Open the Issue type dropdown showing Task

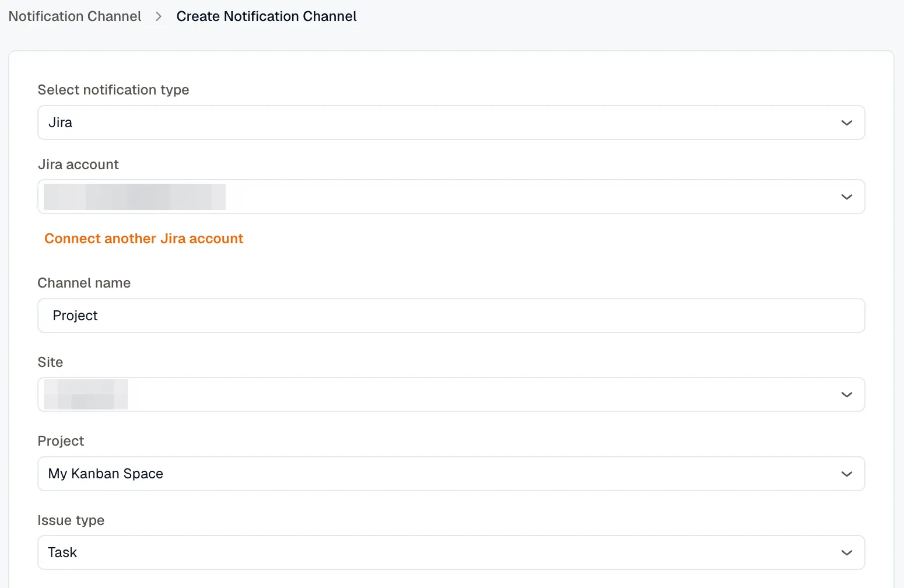point(451,552)
